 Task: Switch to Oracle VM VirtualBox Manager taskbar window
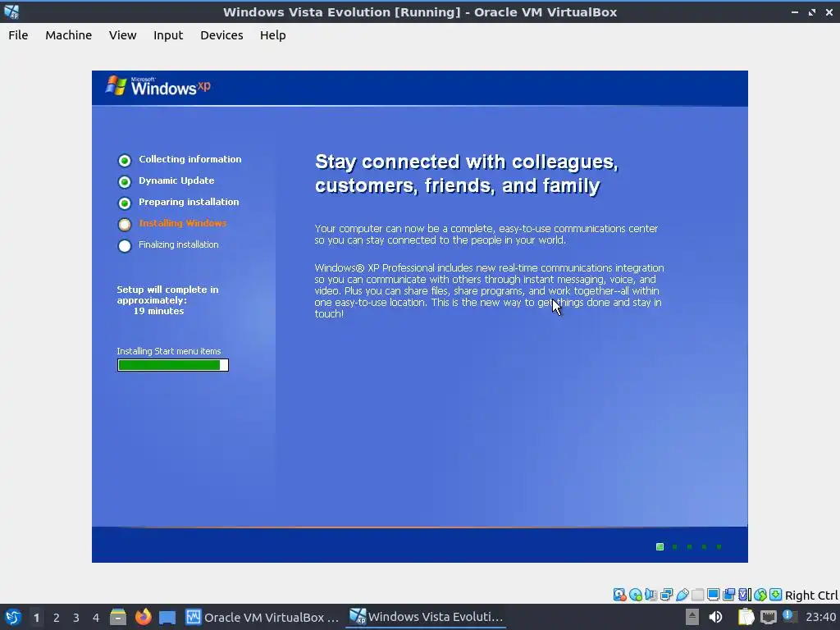coord(262,617)
